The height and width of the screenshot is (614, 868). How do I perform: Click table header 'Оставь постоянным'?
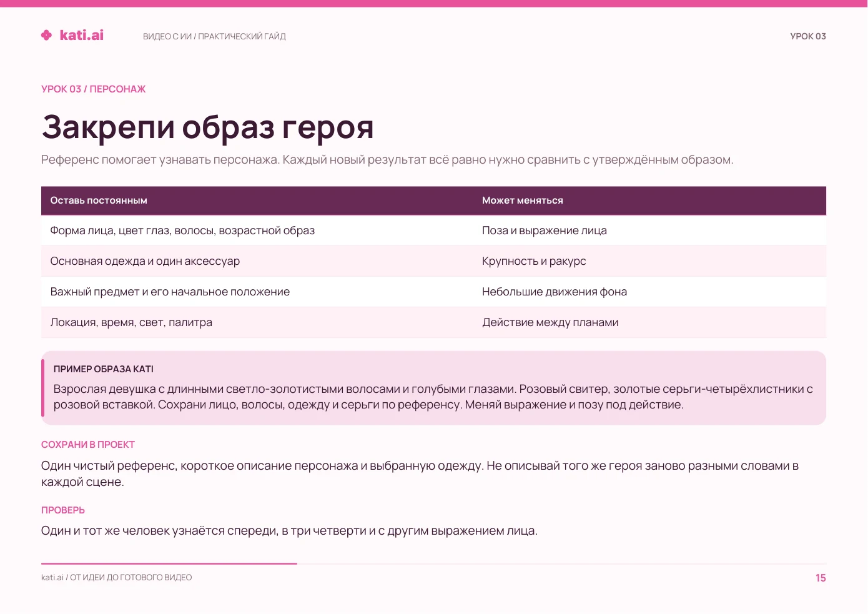point(99,201)
